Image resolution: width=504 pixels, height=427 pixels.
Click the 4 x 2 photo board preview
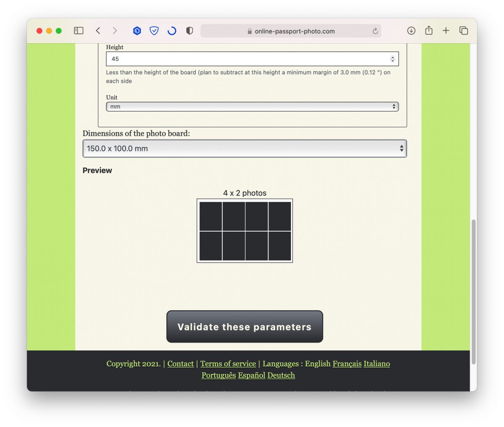[245, 231]
